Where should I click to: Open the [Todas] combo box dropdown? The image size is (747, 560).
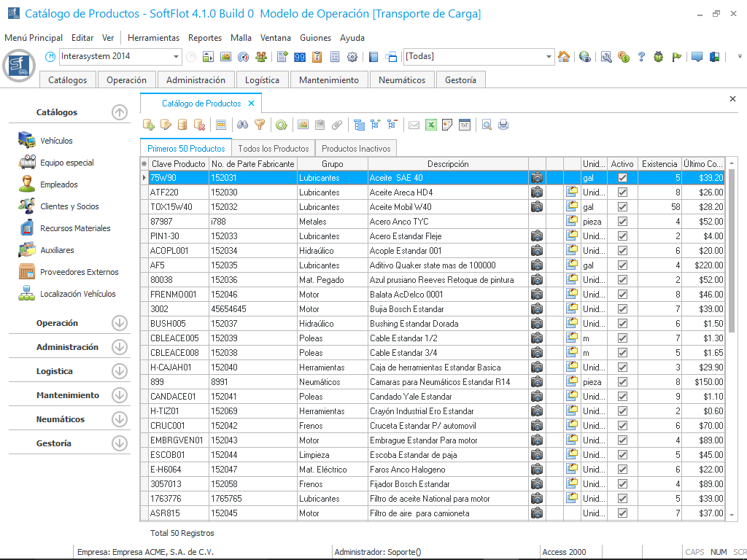(x=549, y=57)
